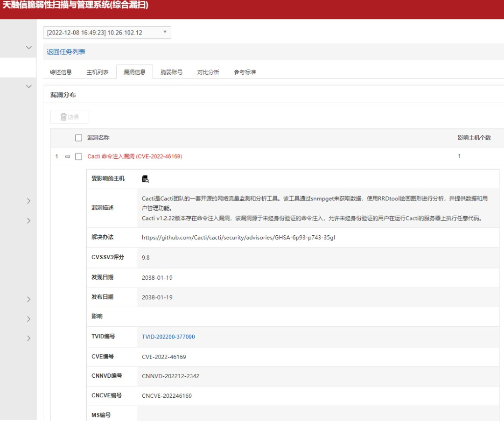Expand the second sidebar down chevron
Screen dimensions: 504x423
(x=29, y=86)
